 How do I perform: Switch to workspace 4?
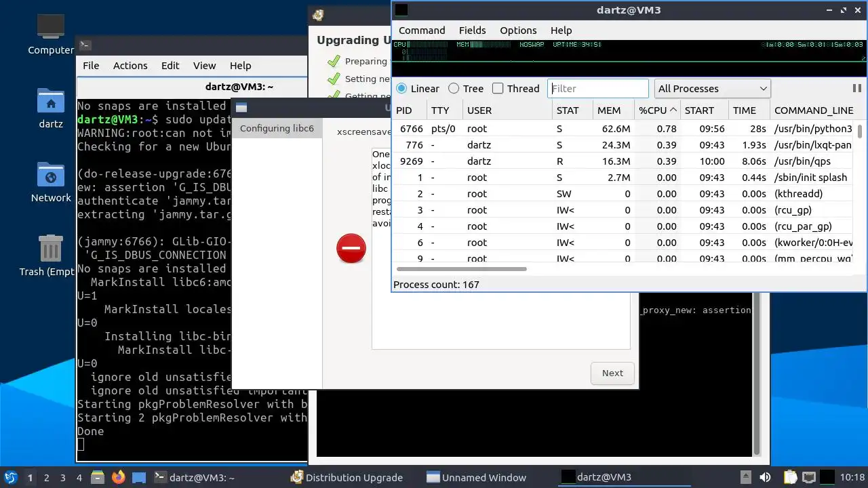[x=79, y=478]
